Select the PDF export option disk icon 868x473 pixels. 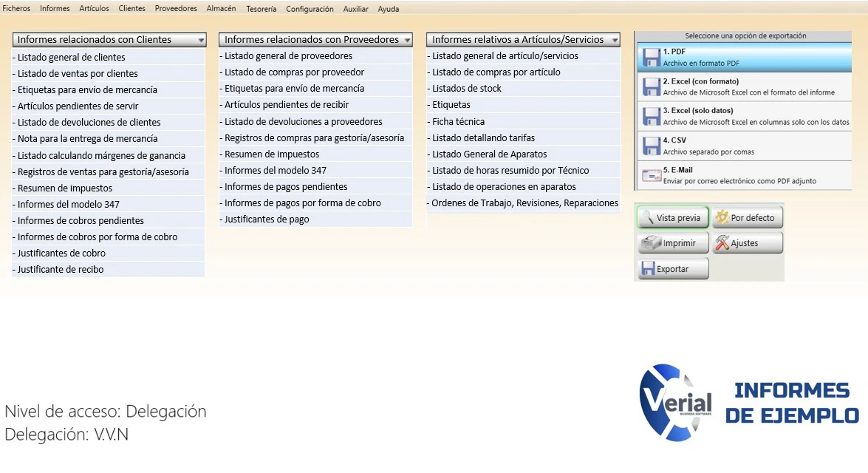(651, 57)
